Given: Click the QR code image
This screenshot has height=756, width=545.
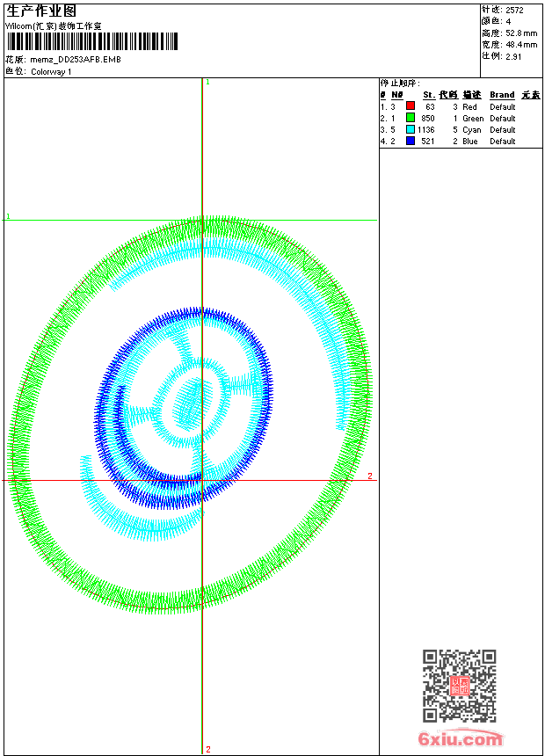Looking at the screenshot, I should pos(459,686).
